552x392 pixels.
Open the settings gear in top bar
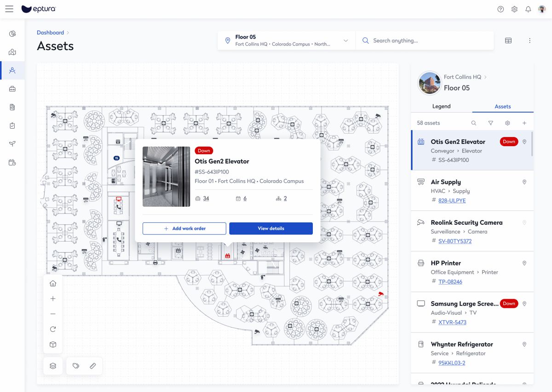(x=514, y=9)
